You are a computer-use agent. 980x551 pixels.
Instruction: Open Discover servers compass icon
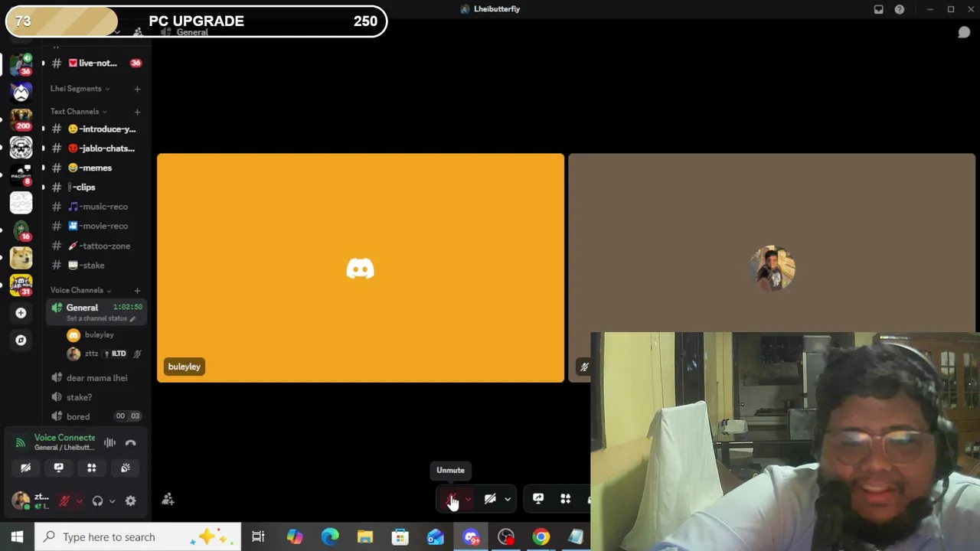coord(21,341)
